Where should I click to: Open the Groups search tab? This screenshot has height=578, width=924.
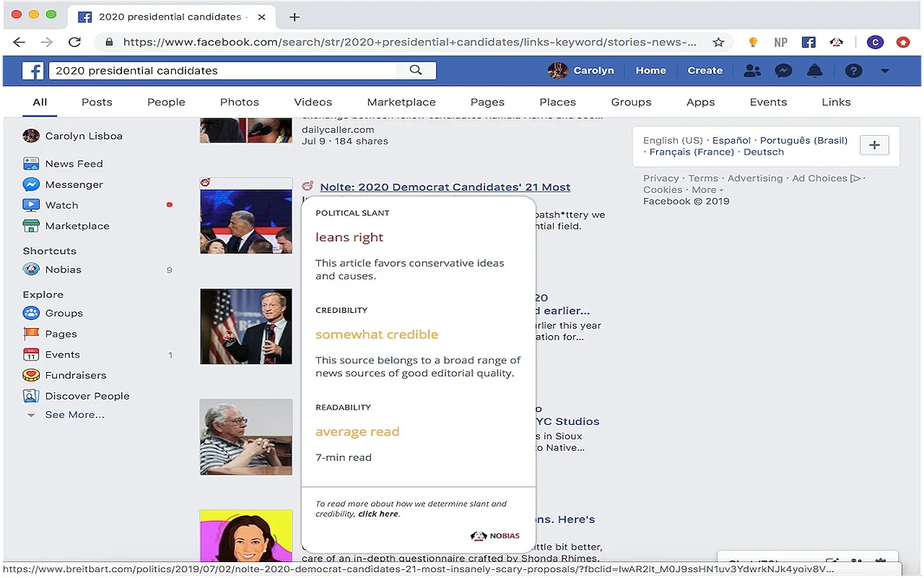click(x=631, y=102)
